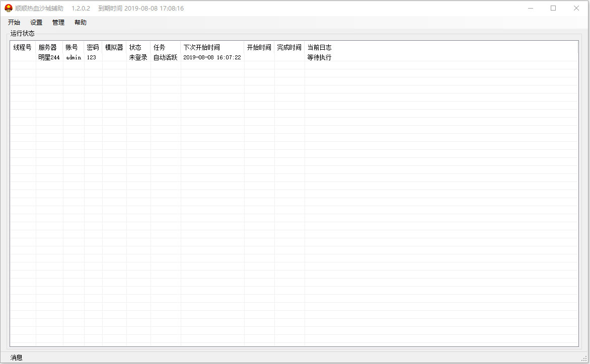Maximize the application window
Image resolution: width=590 pixels, height=364 pixels.
tap(553, 8)
